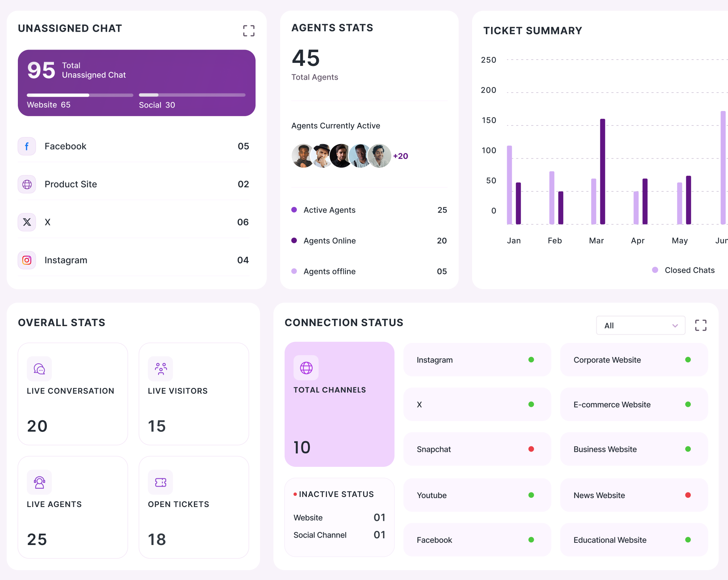
Task: Click the Live Visitors people icon
Action: coord(160,369)
